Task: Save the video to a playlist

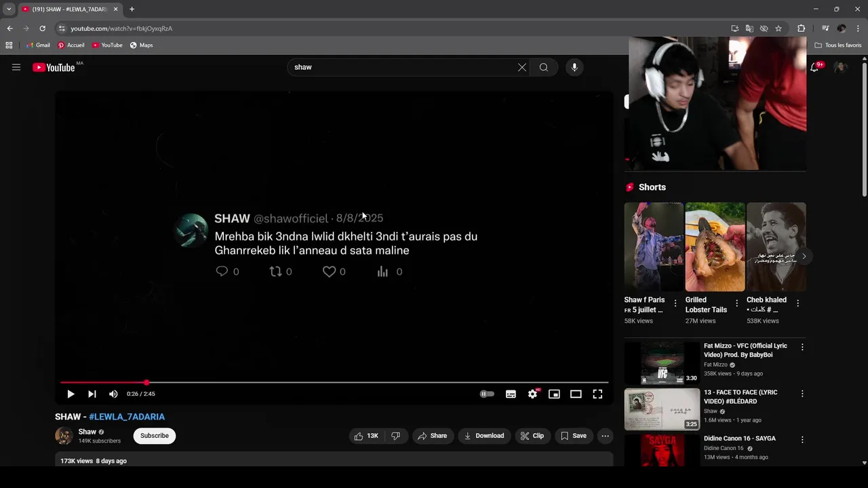Action: (x=573, y=436)
